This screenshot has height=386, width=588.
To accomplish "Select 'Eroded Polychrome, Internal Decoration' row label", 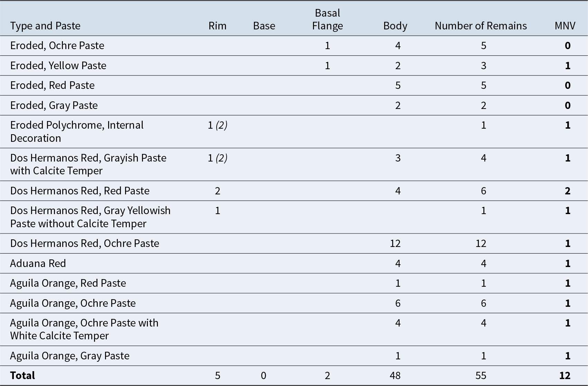I will (x=77, y=131).
